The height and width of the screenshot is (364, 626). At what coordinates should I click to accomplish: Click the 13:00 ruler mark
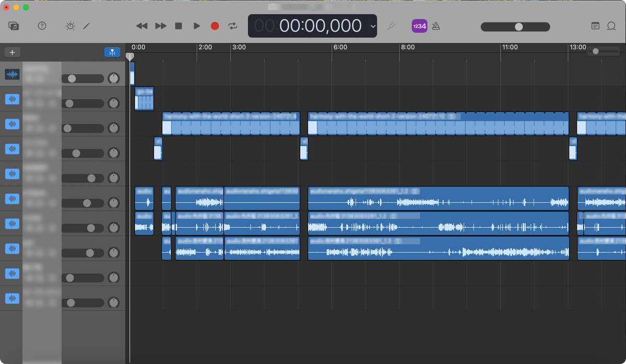(577, 47)
